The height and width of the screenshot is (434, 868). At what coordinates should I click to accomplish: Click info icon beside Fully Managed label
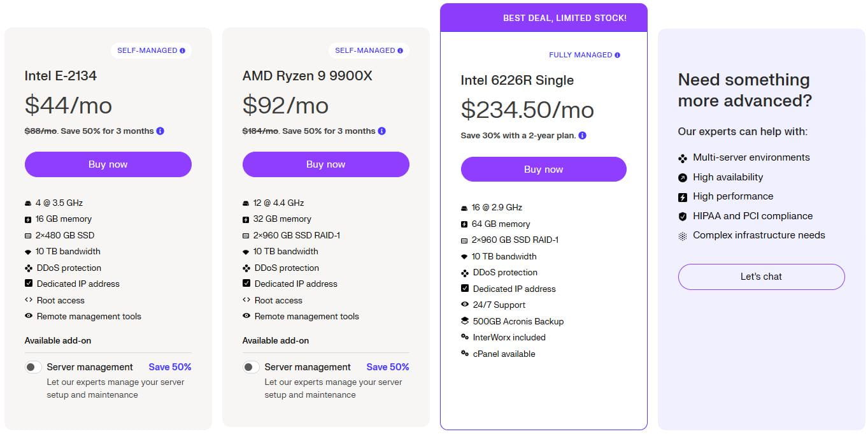click(618, 55)
